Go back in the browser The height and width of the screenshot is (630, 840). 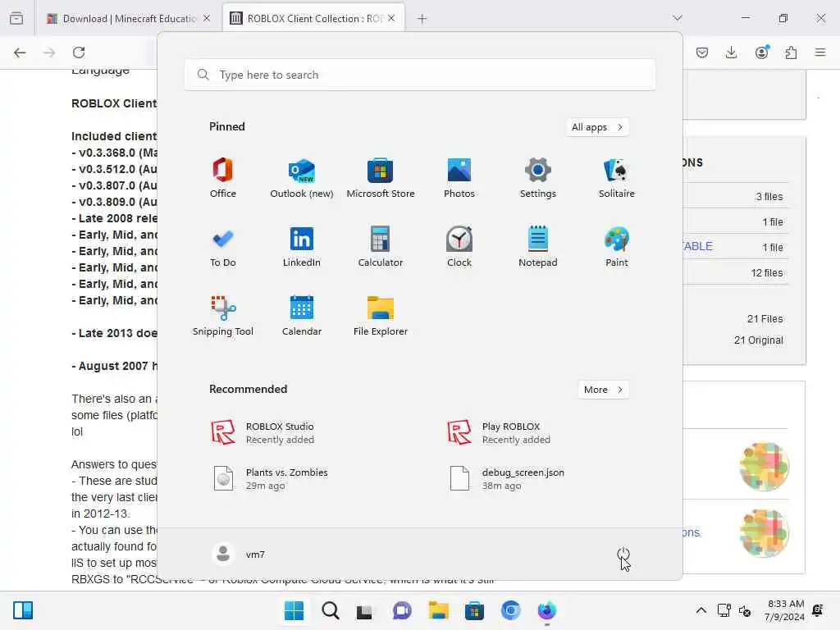pos(20,52)
